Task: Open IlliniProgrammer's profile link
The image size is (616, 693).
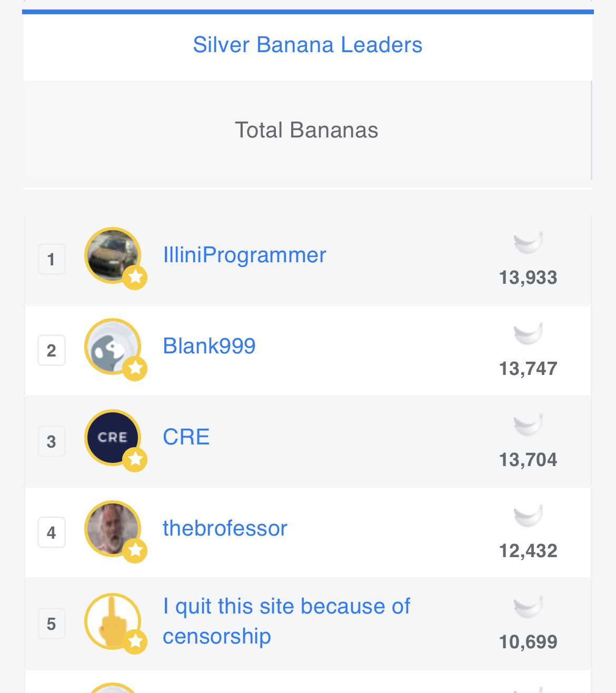Action: 244,255
